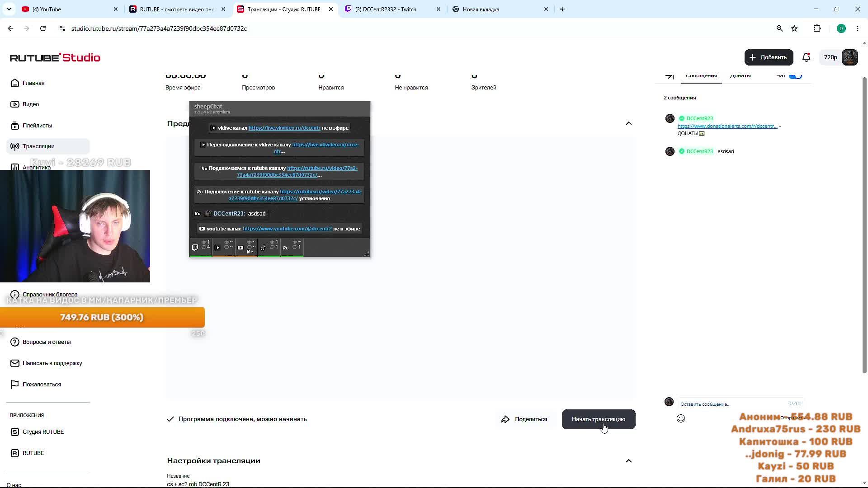Open Вопросы и ответы in the sidebar

(x=47, y=342)
